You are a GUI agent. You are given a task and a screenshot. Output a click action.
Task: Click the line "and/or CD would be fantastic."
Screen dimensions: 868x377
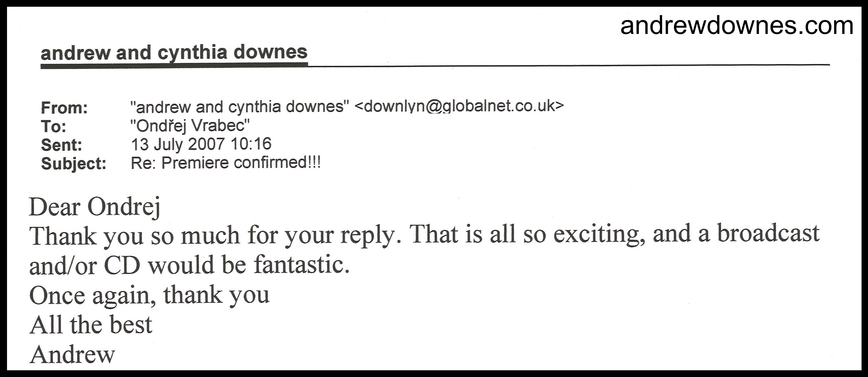click(x=189, y=265)
